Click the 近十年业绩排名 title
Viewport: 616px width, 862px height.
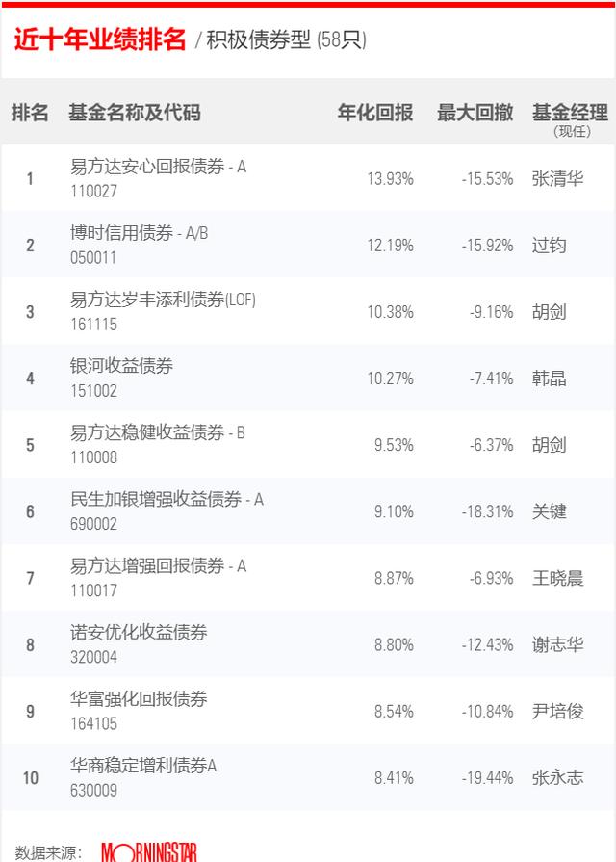100,39
